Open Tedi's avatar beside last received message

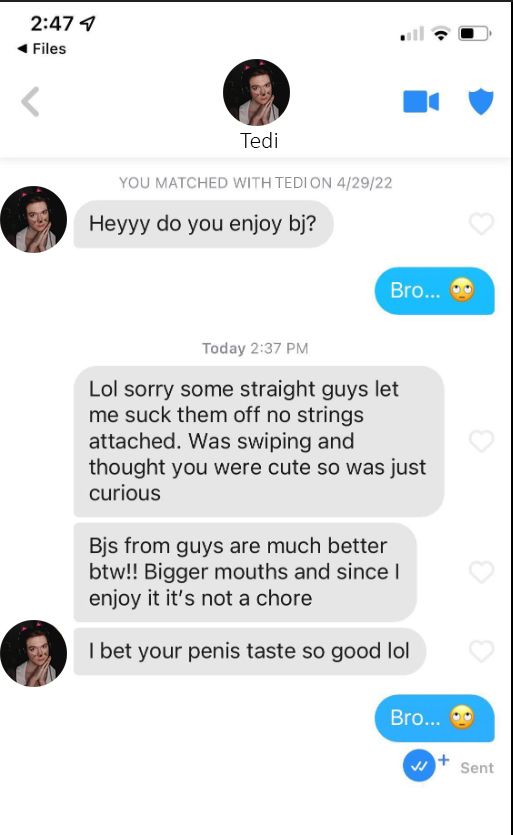pos(34,653)
